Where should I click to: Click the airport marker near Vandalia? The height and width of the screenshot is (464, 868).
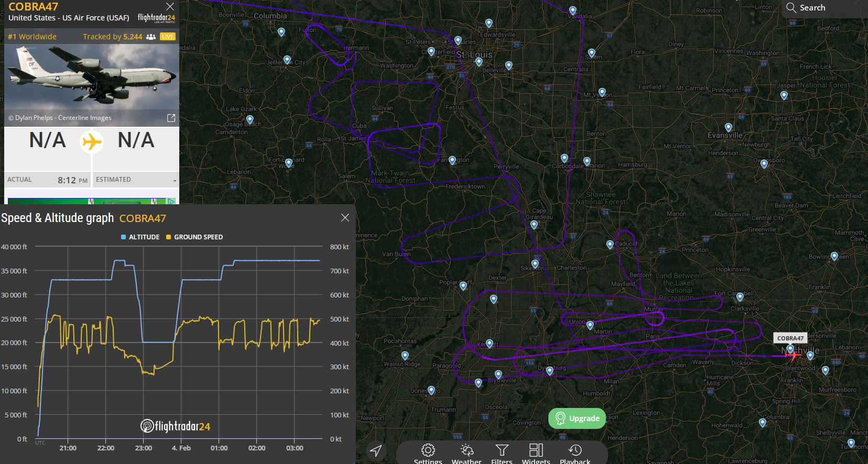tap(572, 10)
